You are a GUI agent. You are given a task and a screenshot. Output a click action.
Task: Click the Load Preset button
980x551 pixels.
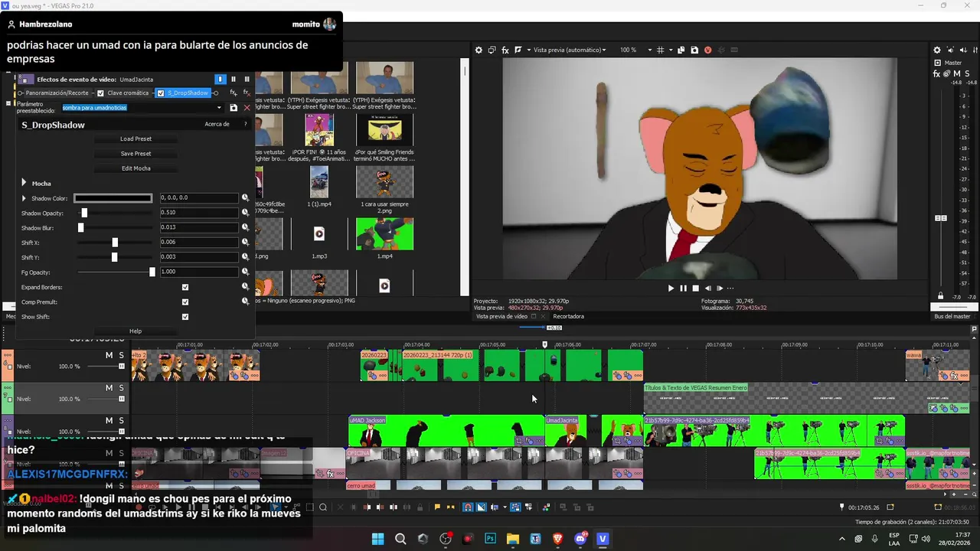coord(136,139)
